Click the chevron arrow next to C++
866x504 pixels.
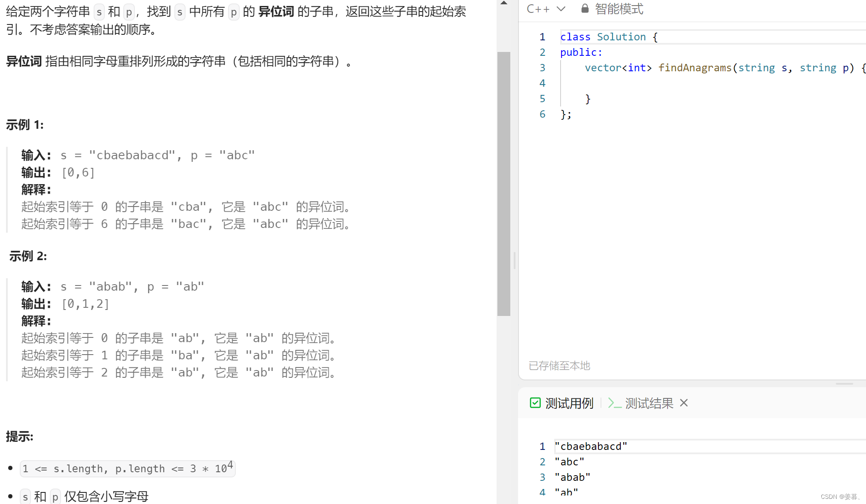[561, 9]
